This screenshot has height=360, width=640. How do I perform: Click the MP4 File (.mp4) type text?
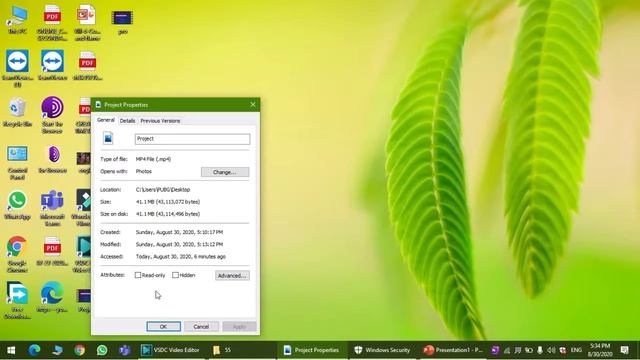point(153,159)
